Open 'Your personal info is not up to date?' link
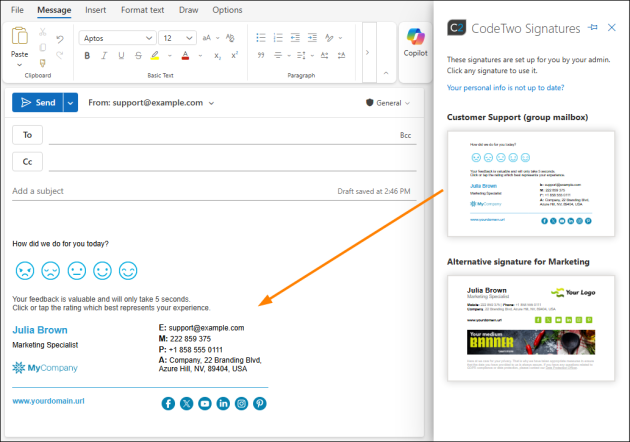This screenshot has height=442, width=630. click(x=505, y=88)
